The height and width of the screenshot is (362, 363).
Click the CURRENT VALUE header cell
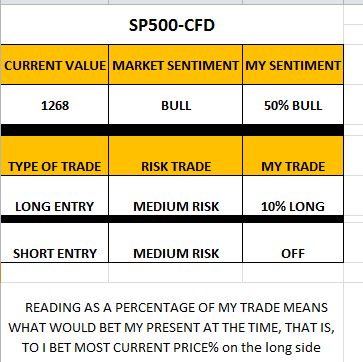pos(55,65)
